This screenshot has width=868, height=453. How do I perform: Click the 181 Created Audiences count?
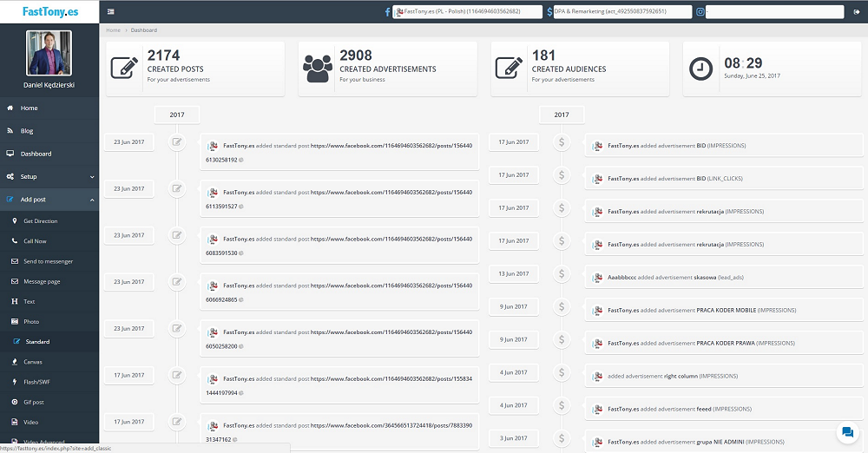(543, 56)
